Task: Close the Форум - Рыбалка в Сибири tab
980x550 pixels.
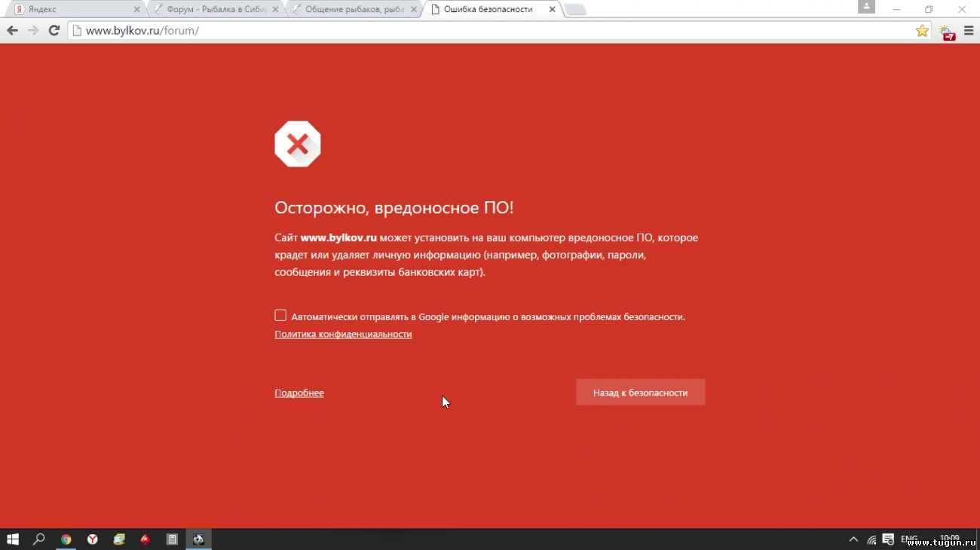Action: 275,10
